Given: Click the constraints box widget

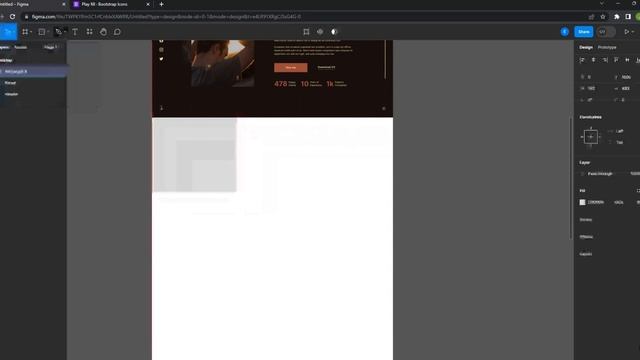Looking at the screenshot, I should [591, 137].
